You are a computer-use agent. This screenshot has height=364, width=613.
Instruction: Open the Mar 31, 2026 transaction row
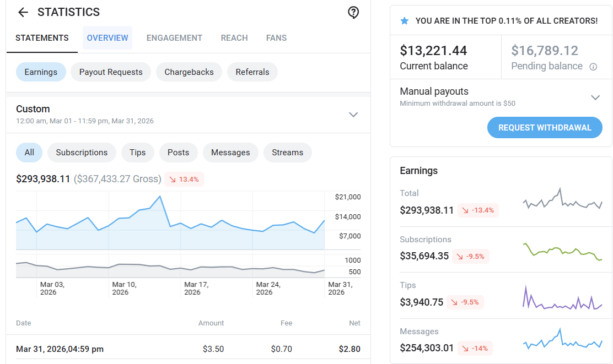click(x=188, y=349)
